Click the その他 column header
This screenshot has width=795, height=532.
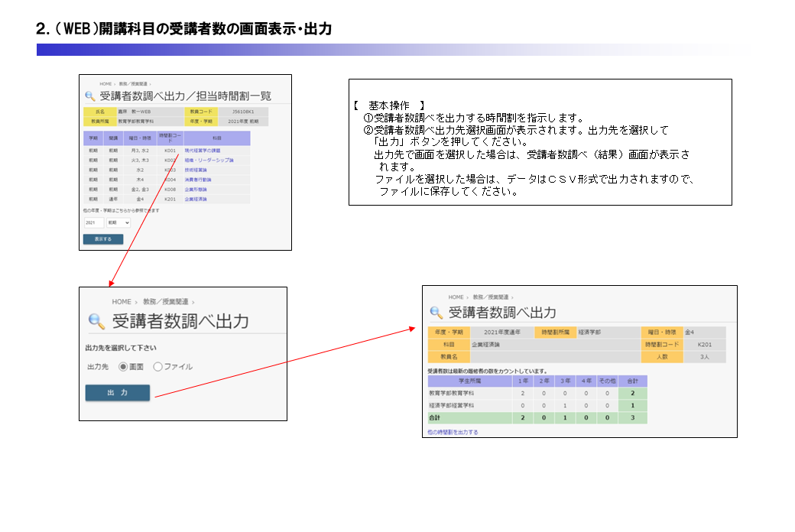point(607,381)
